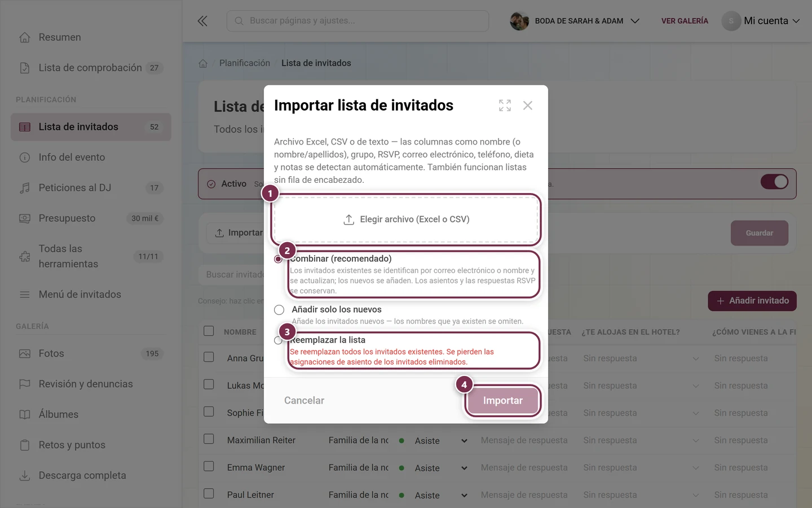Click Elegir archivo (Excel o CSV) upload area

pyautogui.click(x=406, y=220)
